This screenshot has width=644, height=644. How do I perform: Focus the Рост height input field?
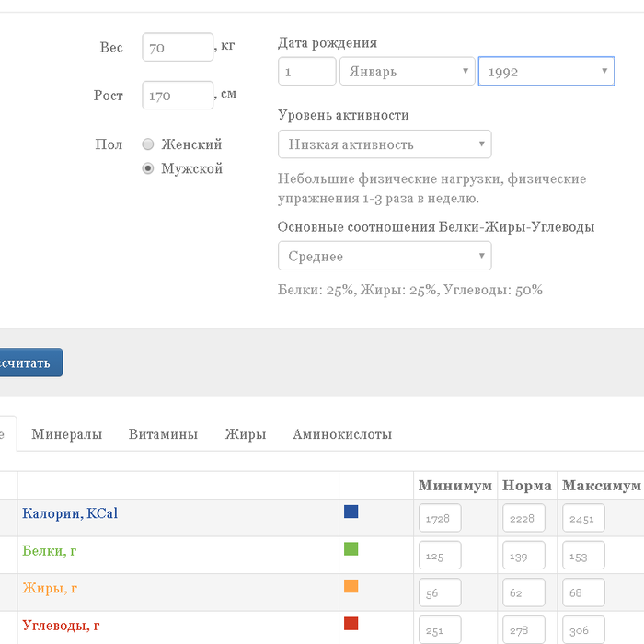click(178, 96)
